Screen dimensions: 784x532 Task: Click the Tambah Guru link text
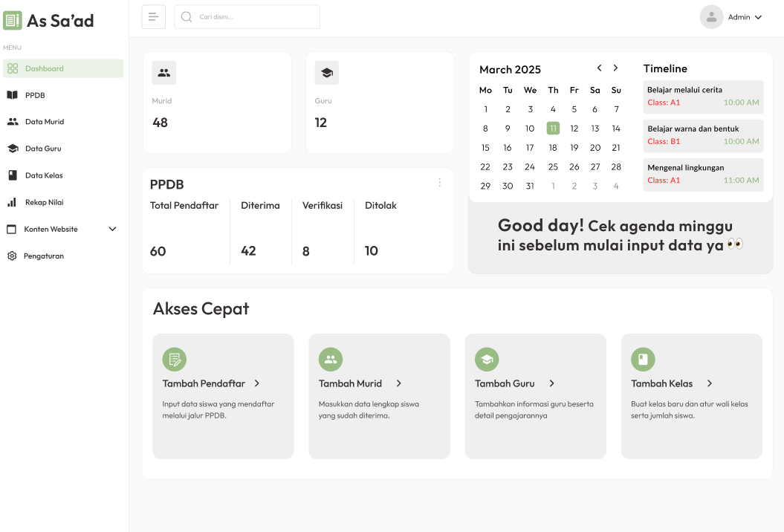pos(505,383)
